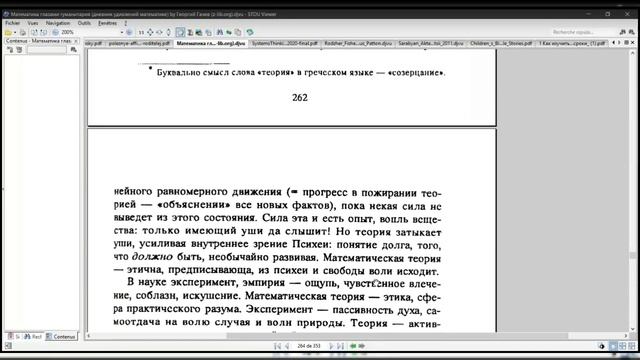The image size is (640, 360).
Task: Open the Vues menu
Action: click(33, 23)
